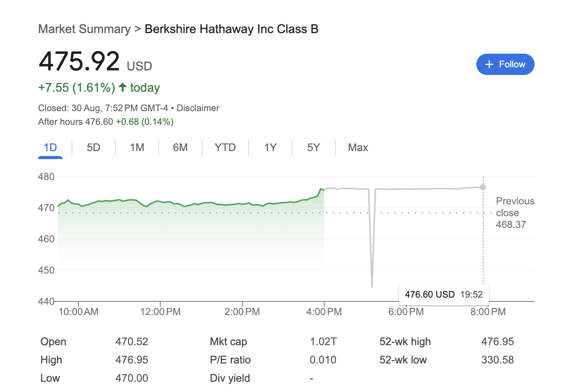Click the 476.60 USD 19:52 tooltip
This screenshot has height=392, width=562.
[444, 294]
